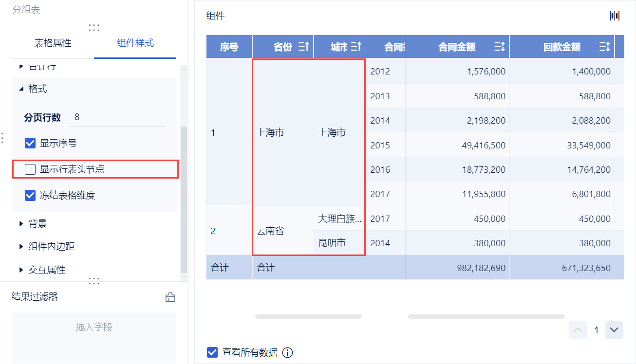Click the 分页行数 label
This screenshot has width=636, height=364.
[42, 117]
